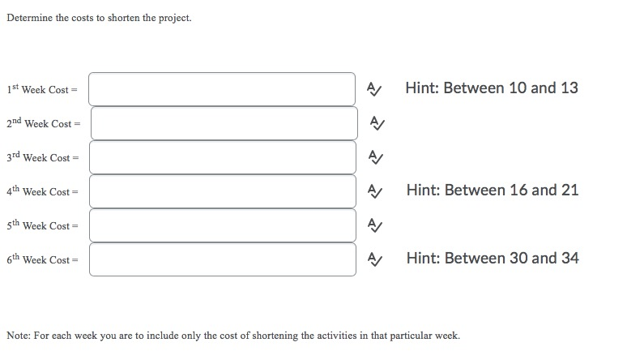Click the spell-check icon beside 4th Week Cost
Image resolution: width=644 pixels, height=351 pixels.
click(x=373, y=191)
